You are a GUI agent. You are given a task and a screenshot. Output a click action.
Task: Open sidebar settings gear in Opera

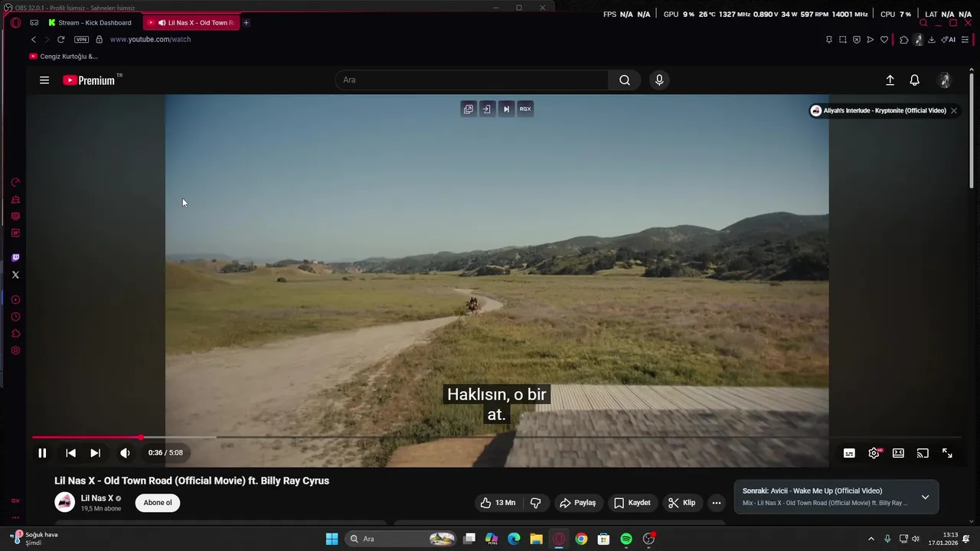pyautogui.click(x=15, y=350)
